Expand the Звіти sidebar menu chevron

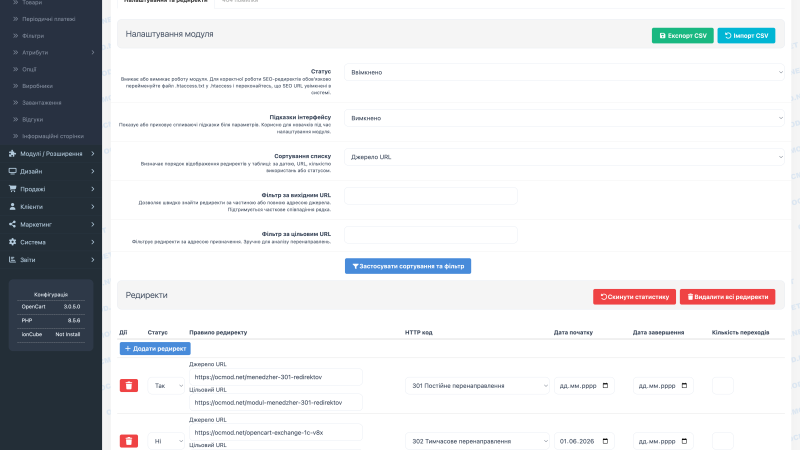point(92,260)
